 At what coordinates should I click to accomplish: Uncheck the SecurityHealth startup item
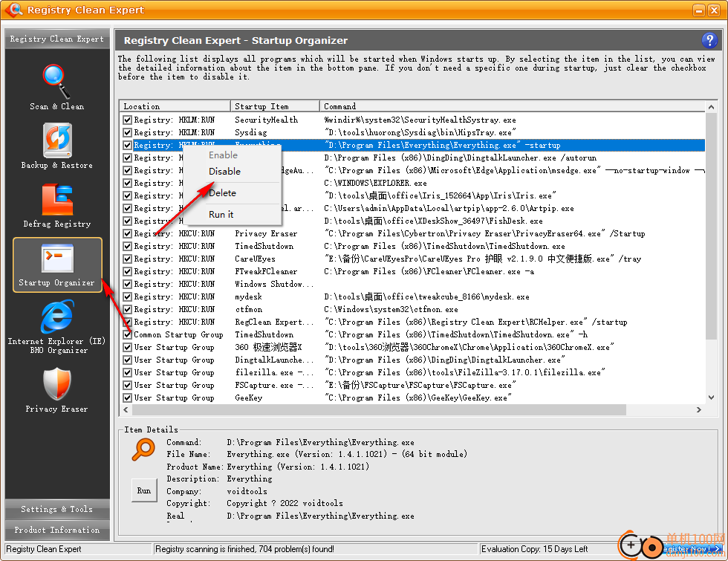128,120
